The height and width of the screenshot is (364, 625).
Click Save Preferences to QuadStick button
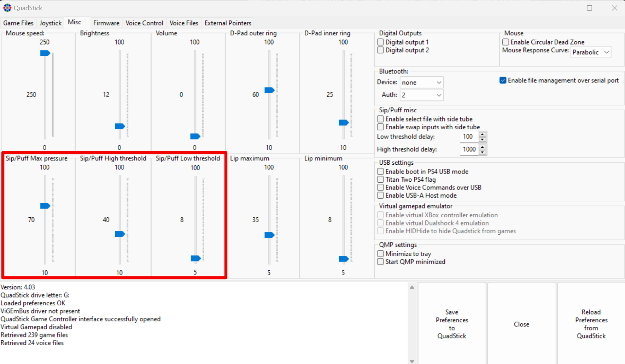[451, 324]
